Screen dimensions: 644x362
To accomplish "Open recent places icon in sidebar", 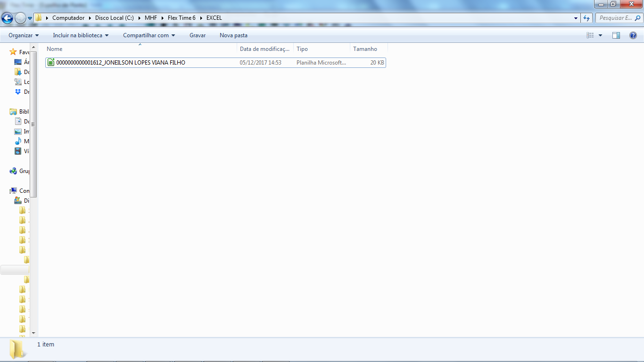I will click(x=18, y=82).
